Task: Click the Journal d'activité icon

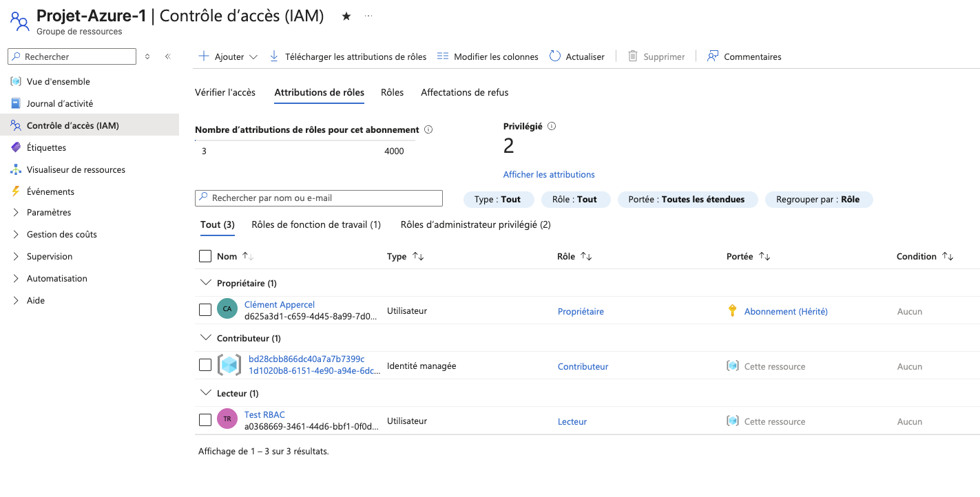Action: pyautogui.click(x=16, y=103)
